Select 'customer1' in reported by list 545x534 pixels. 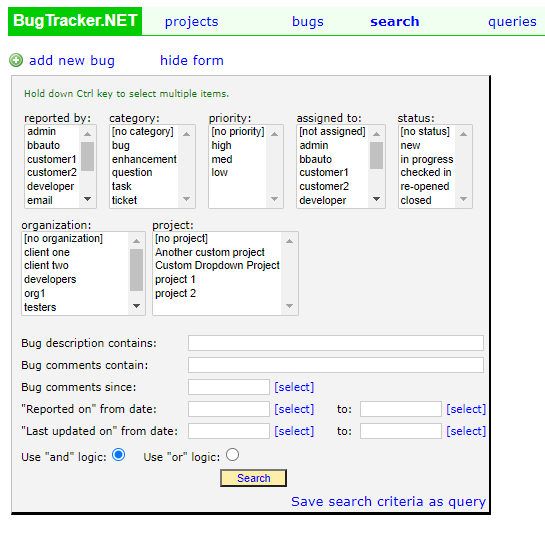pos(52,159)
